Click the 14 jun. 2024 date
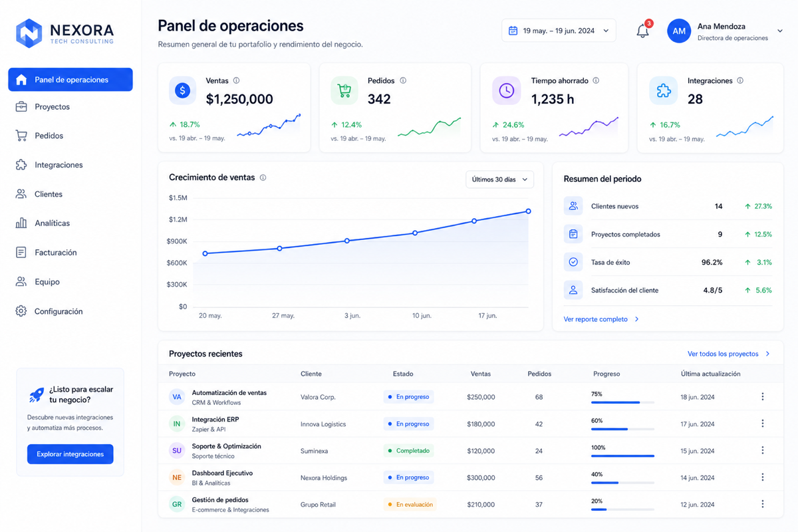The width and height of the screenshot is (798, 532). (698, 477)
